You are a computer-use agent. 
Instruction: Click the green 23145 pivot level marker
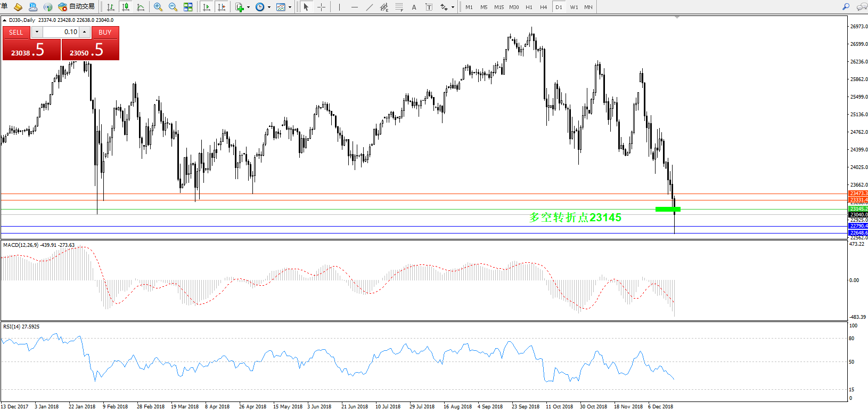[667, 209]
